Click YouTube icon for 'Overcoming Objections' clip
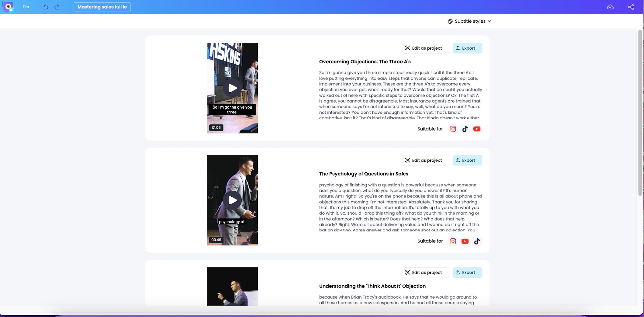The image size is (644, 317). pos(477,129)
